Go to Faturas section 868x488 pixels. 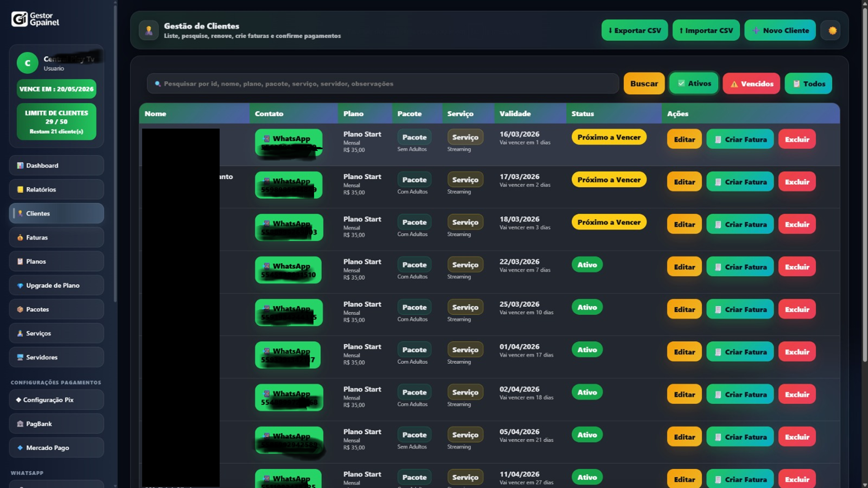(57, 238)
